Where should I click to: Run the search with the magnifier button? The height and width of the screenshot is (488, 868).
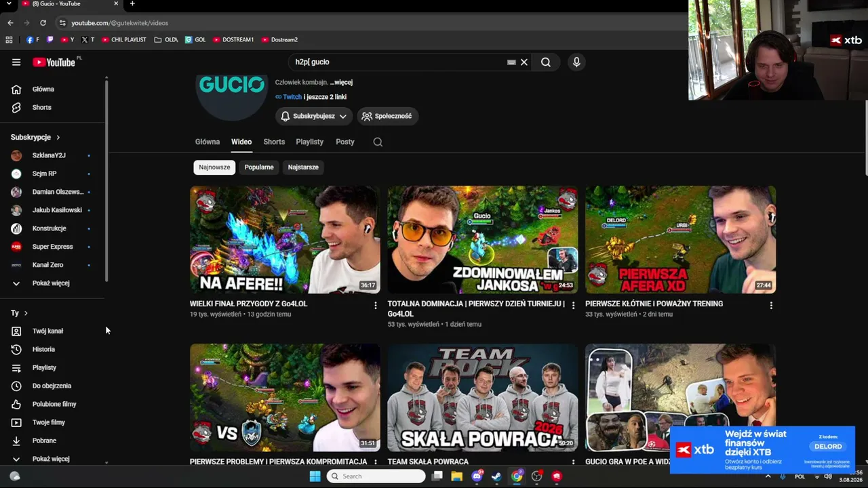[546, 62]
